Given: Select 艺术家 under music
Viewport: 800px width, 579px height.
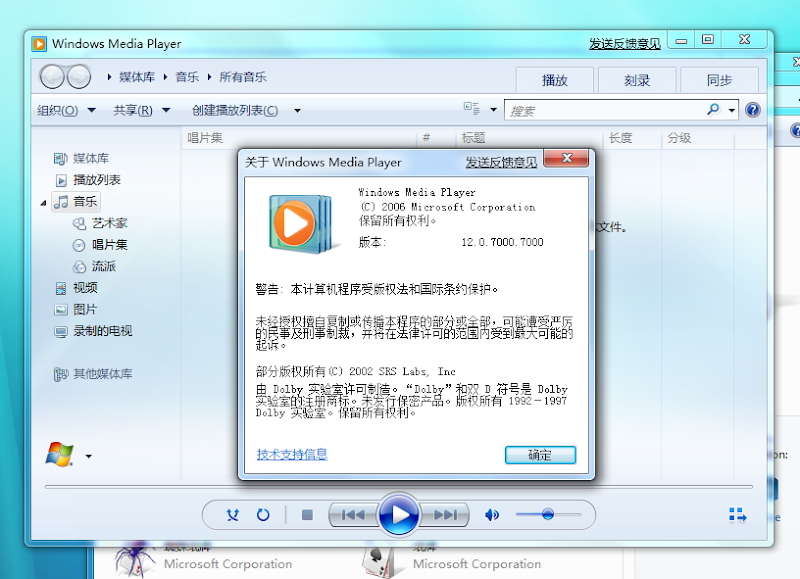Looking at the screenshot, I should 100,223.
